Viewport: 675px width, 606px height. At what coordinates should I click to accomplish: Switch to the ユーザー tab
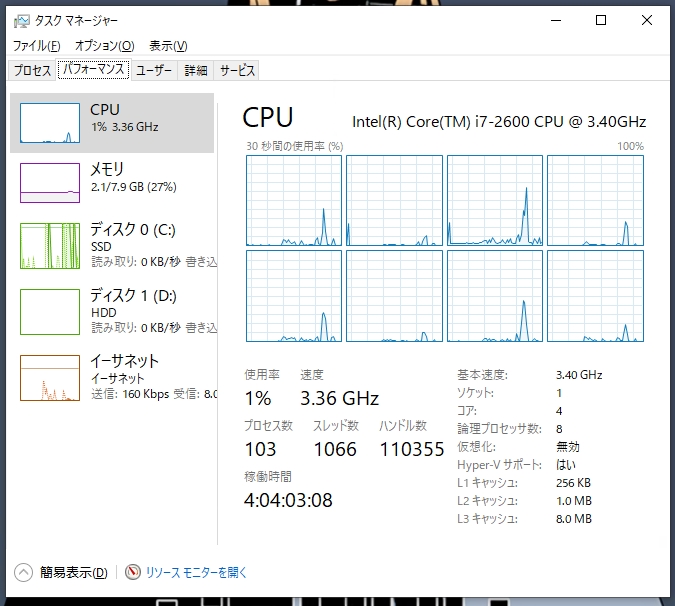[154, 70]
